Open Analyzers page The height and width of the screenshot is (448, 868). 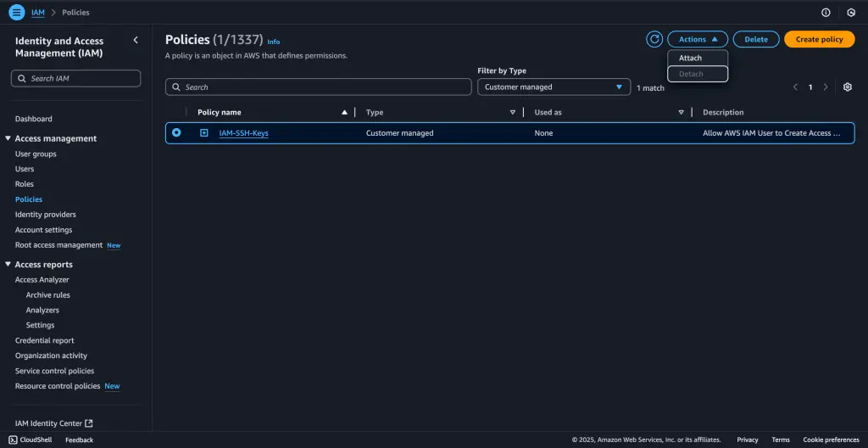click(42, 310)
